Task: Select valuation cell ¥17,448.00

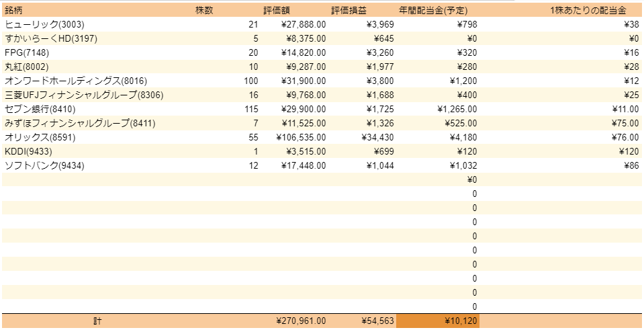Action: 304,165
